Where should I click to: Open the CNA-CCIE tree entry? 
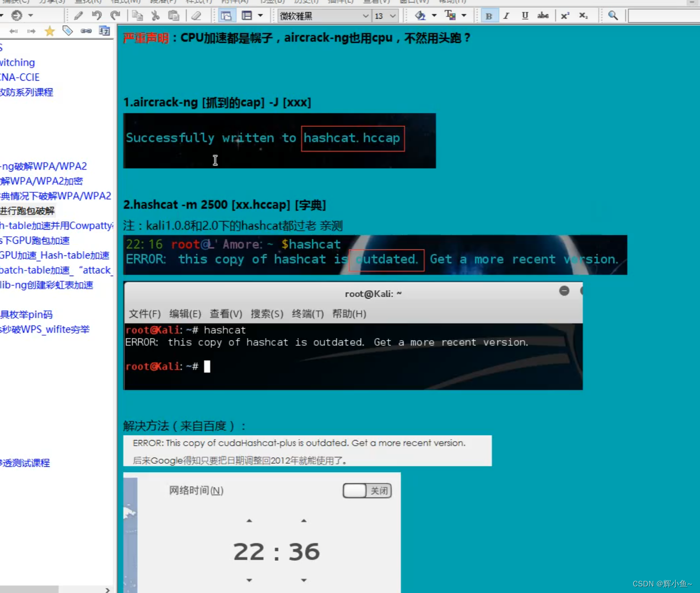pos(20,77)
